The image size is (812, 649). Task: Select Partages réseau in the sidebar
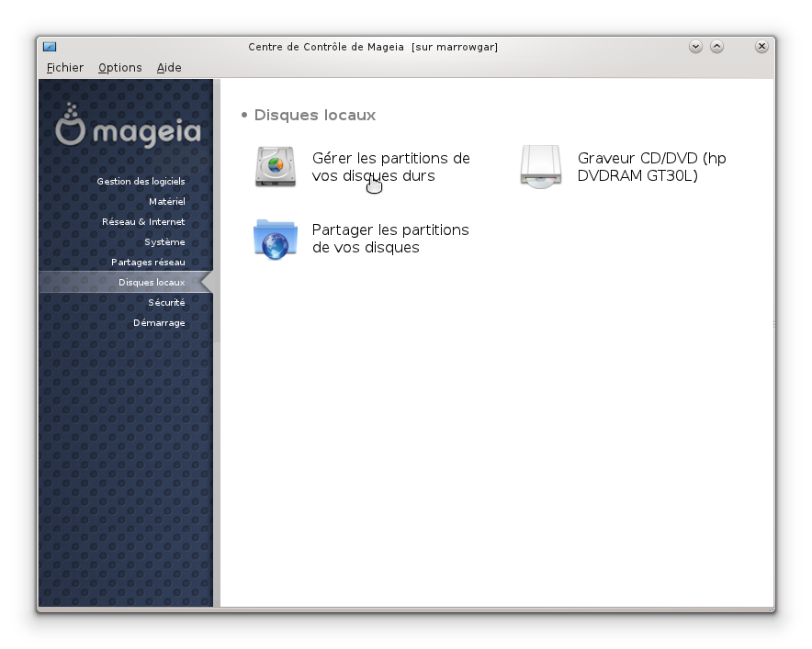(x=148, y=263)
